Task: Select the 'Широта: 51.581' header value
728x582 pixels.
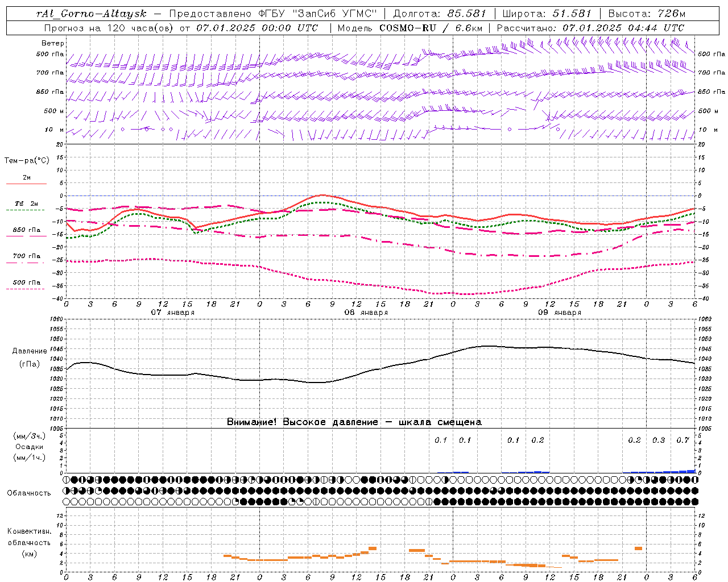Action: pyautogui.click(x=547, y=14)
